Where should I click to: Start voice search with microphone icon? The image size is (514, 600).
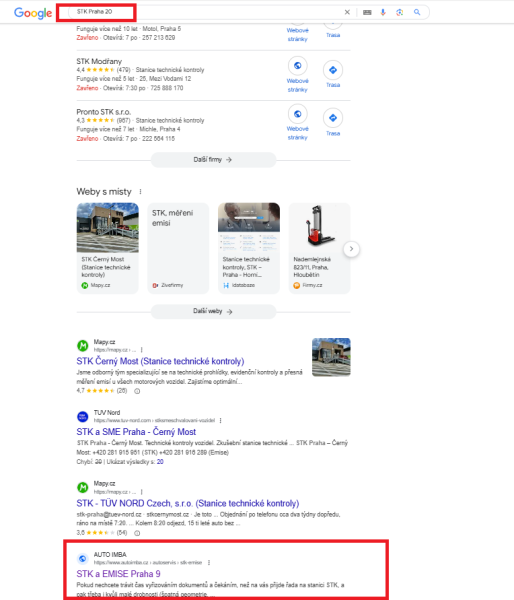click(383, 12)
